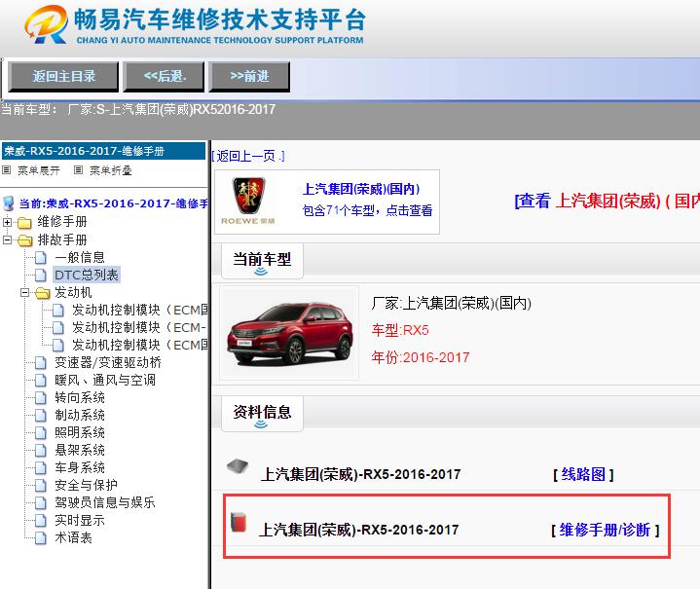Screen dimensions: 700x589
Task: Click the page icon next to DTC总列表
Action: pos(41,276)
